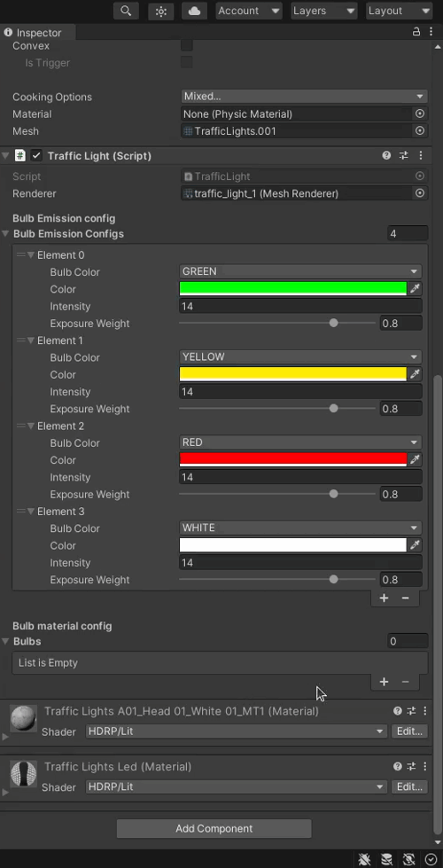
Task: Disable the Traffic Light script checkbox
Action: coord(36,155)
